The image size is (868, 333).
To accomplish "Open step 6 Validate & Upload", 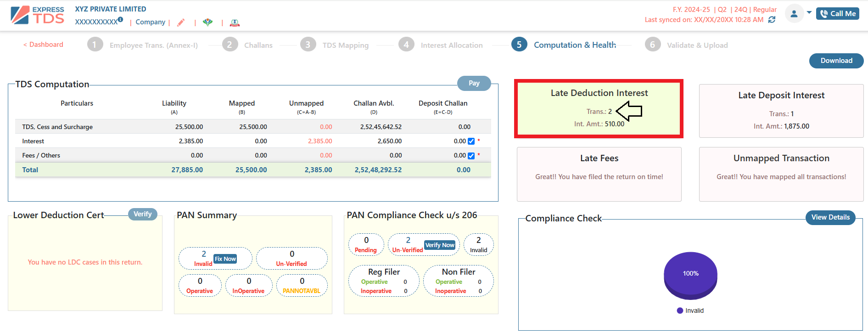I will 687,45.
